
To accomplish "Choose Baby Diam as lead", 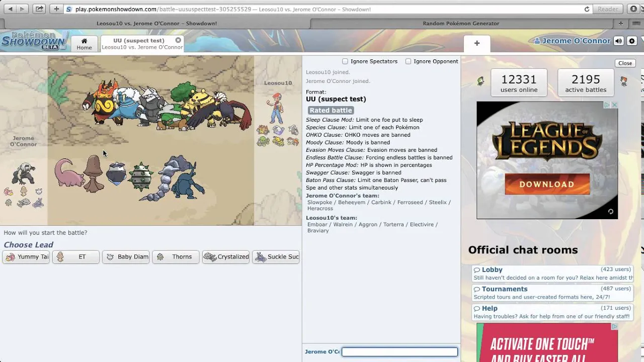I will coord(126,257).
